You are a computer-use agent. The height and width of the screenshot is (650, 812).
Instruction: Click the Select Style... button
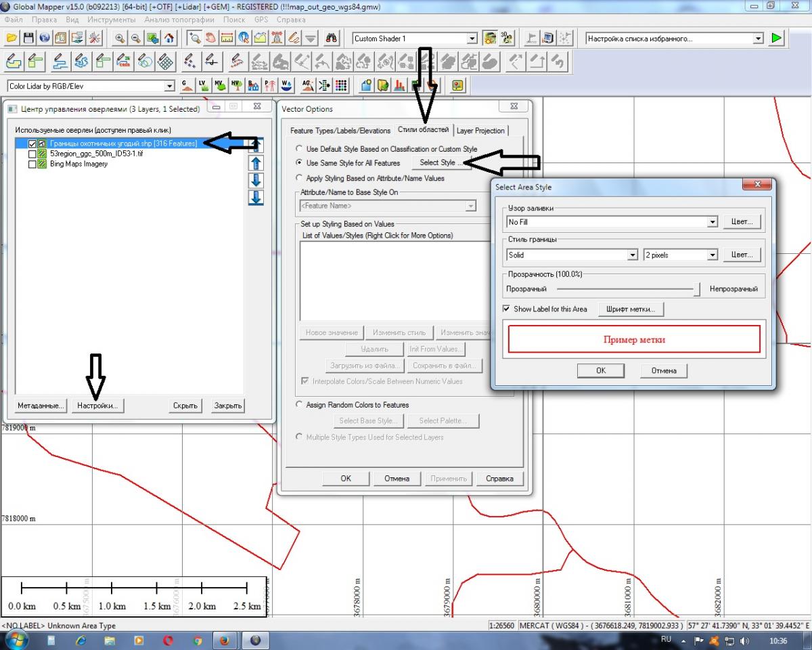point(441,162)
